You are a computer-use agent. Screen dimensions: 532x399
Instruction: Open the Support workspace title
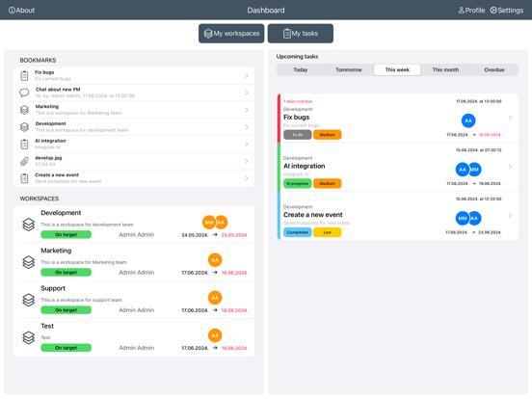coord(53,288)
